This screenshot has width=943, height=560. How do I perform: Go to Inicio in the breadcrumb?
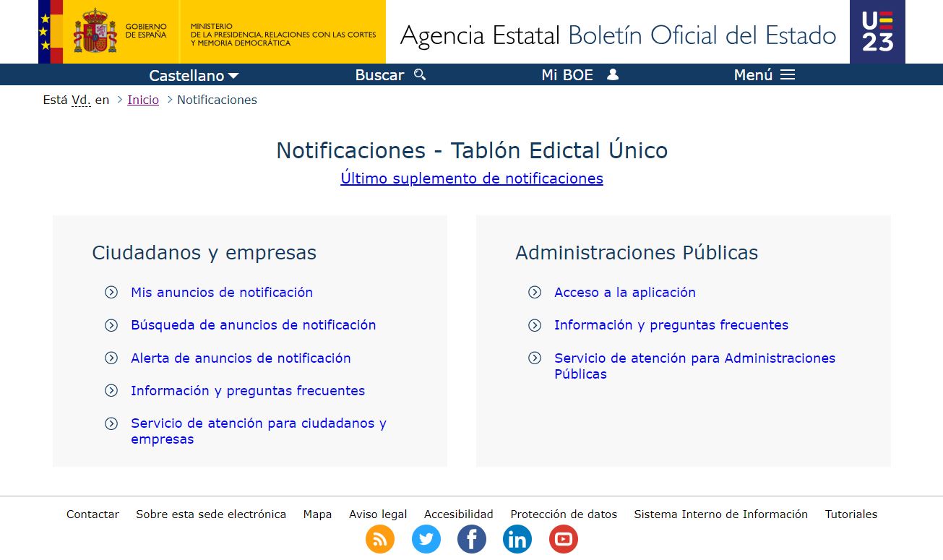coord(143,100)
